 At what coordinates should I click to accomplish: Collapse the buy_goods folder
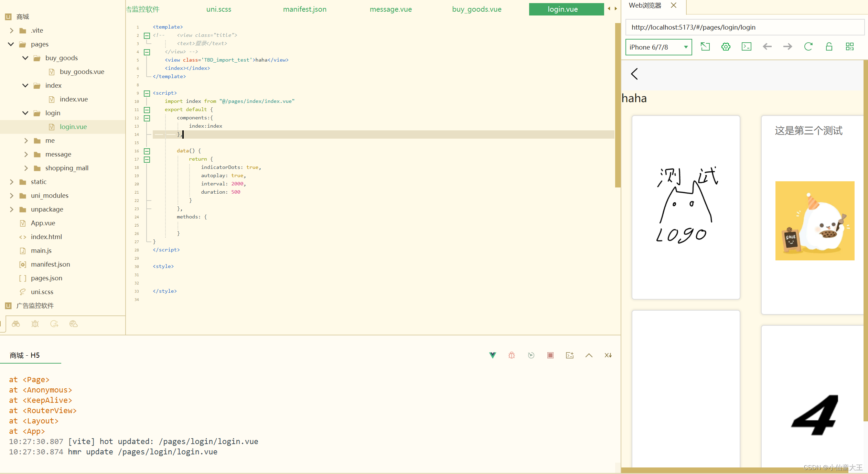tap(25, 58)
